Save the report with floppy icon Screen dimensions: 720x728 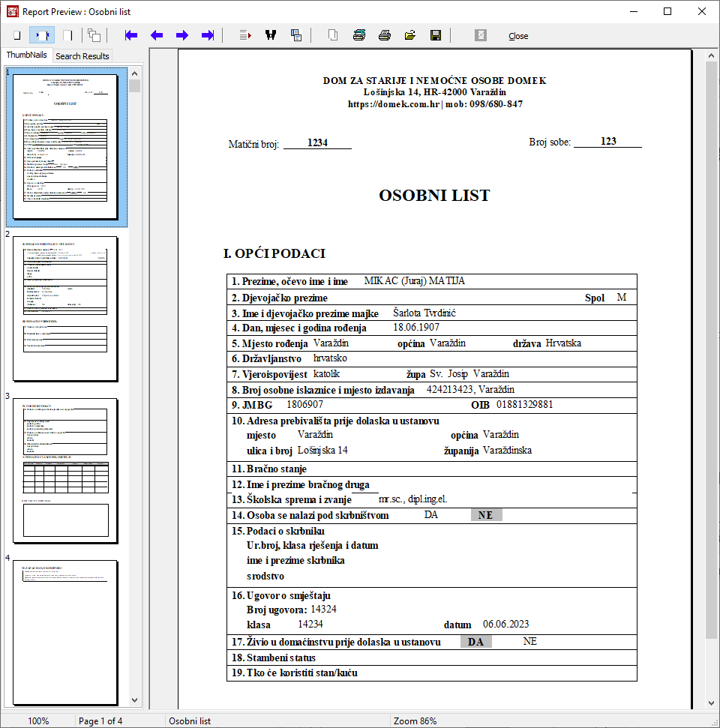coord(436,35)
